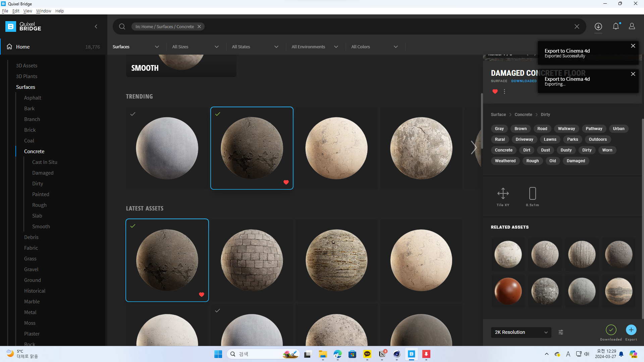Open the 2K Resolution dropdown
The image size is (644, 362).
point(521,332)
